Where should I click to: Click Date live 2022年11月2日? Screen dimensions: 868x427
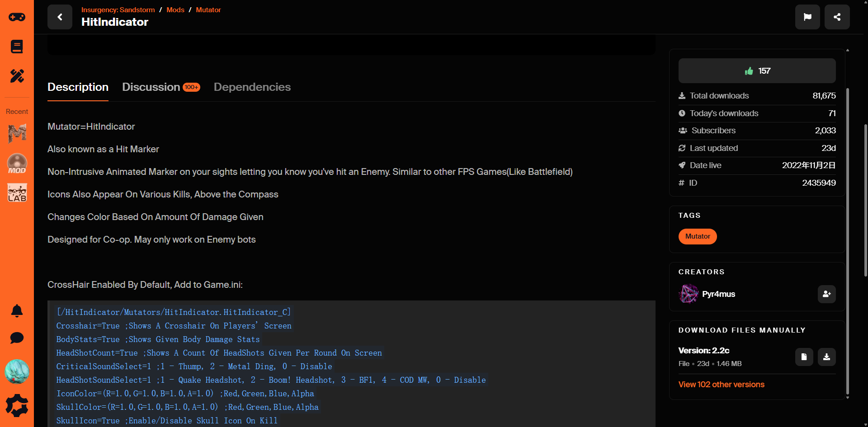(809, 165)
